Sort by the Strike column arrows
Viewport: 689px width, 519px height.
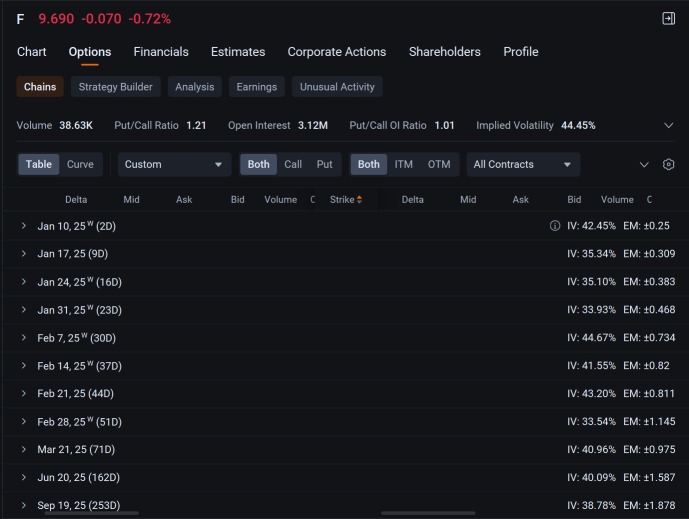pos(359,200)
